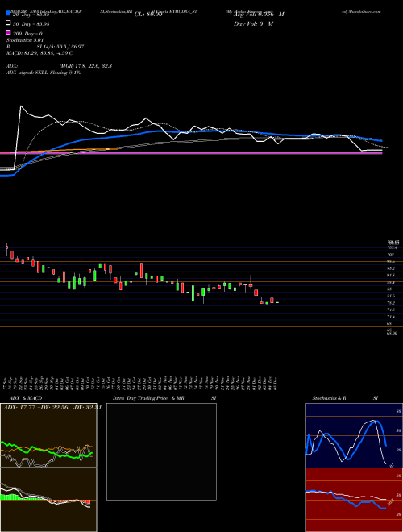
Task: Click the 'Stochastics: 5.01' reading
Action: click(25, 40)
